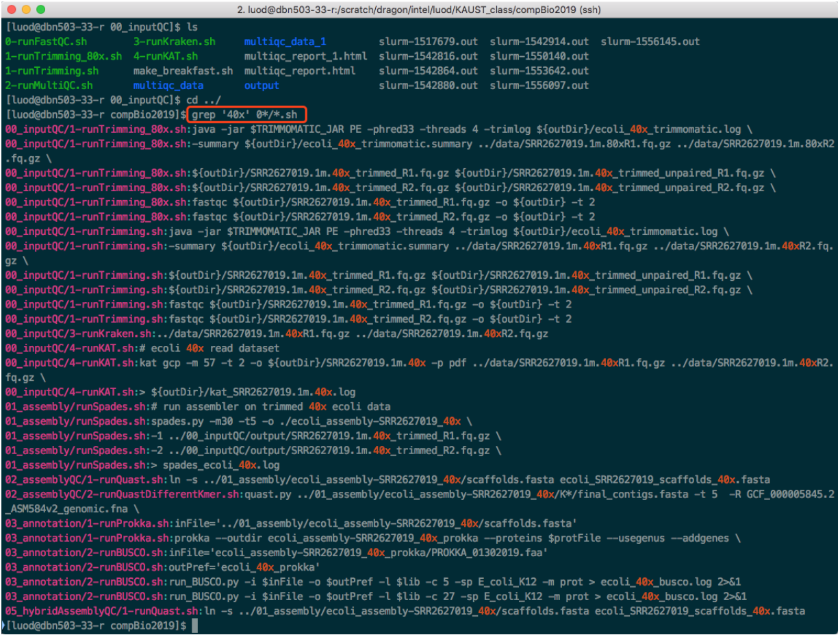
Task: Click the outPref='ecoli_40x_prokka' line
Action: tap(162, 568)
